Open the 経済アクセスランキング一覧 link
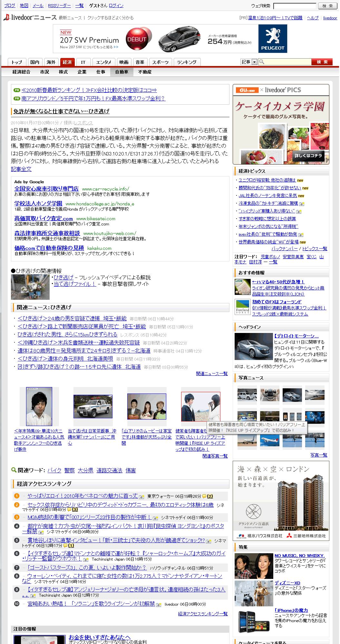Screen dimensions: 340x644 click(203, 614)
